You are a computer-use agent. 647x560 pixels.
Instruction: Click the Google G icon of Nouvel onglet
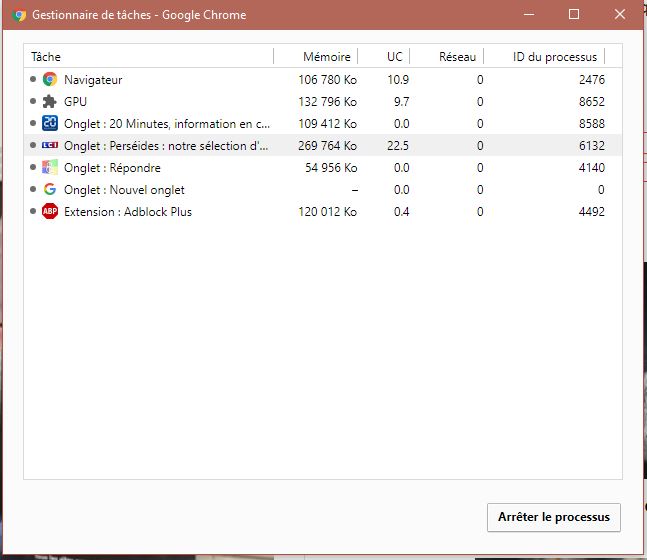pyautogui.click(x=50, y=189)
